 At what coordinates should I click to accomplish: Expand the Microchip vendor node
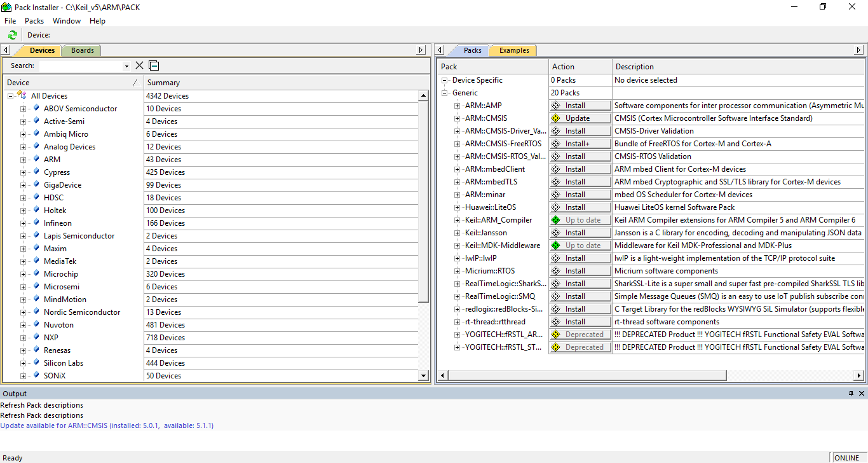[x=23, y=274]
